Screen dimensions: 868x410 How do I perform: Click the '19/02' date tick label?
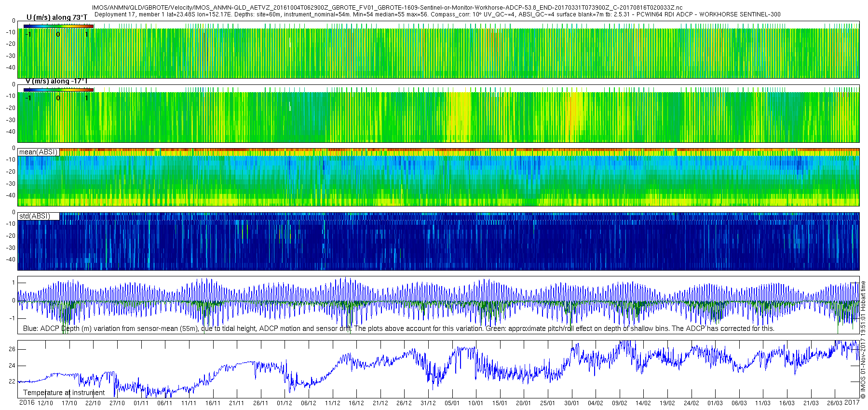[667, 403]
